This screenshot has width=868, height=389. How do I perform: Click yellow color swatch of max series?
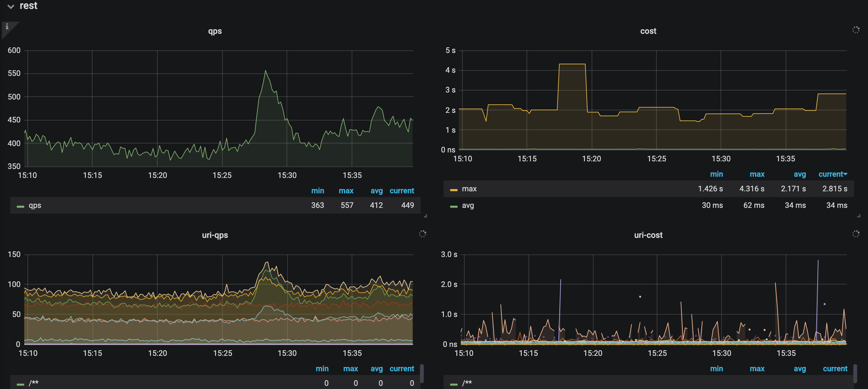coord(453,190)
